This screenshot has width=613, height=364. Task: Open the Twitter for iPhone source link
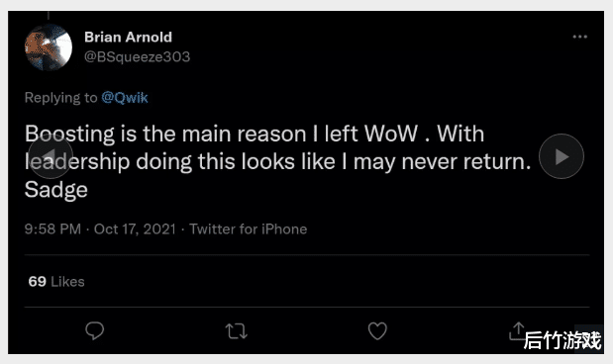[x=249, y=228]
